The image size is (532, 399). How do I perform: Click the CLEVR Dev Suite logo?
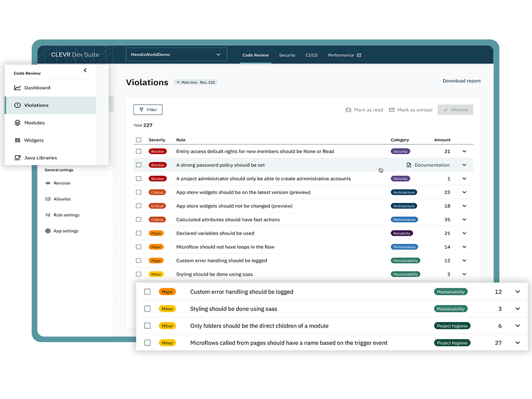tap(75, 55)
